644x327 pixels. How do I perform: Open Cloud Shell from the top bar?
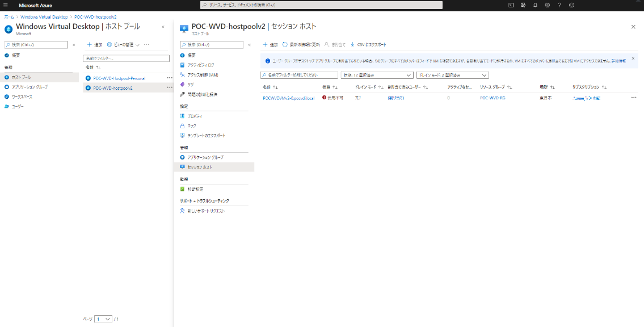point(511,5)
